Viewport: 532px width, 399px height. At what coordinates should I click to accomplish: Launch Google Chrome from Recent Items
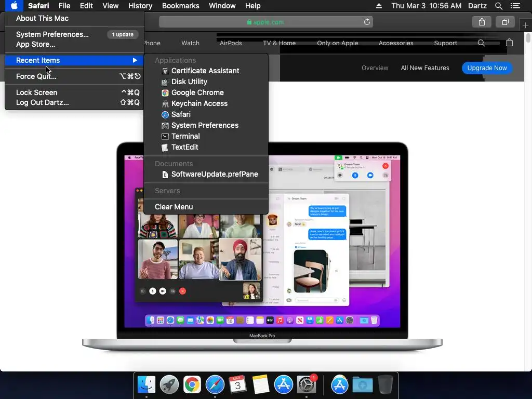click(x=206, y=92)
